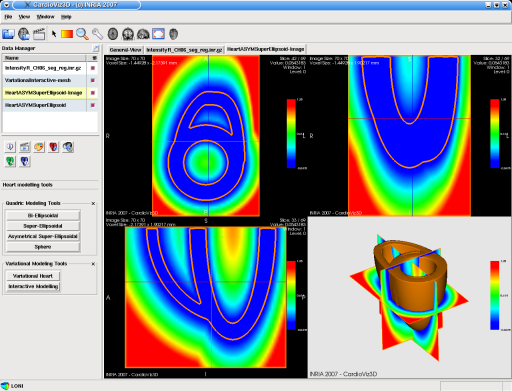Choose the four-view layout icon
This screenshot has height=391, width=512.
tap(158, 34)
